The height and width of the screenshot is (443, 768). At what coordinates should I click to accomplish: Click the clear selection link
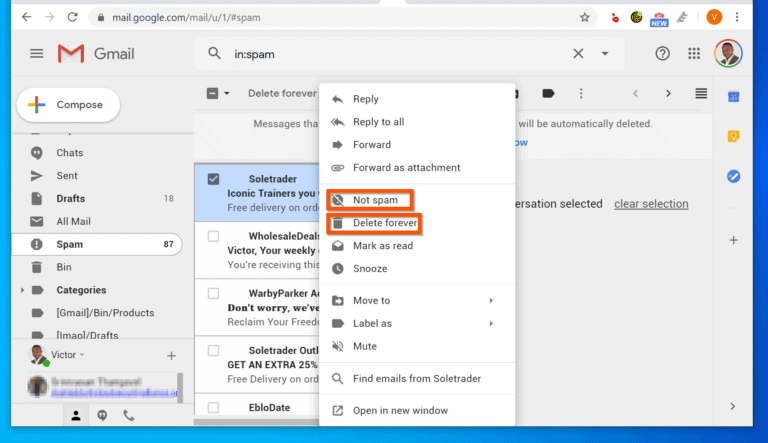651,204
